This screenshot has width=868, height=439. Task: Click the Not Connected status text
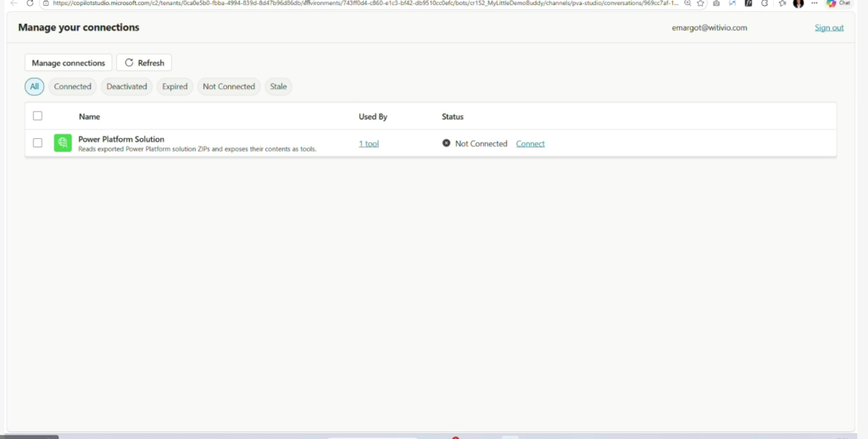(x=481, y=143)
